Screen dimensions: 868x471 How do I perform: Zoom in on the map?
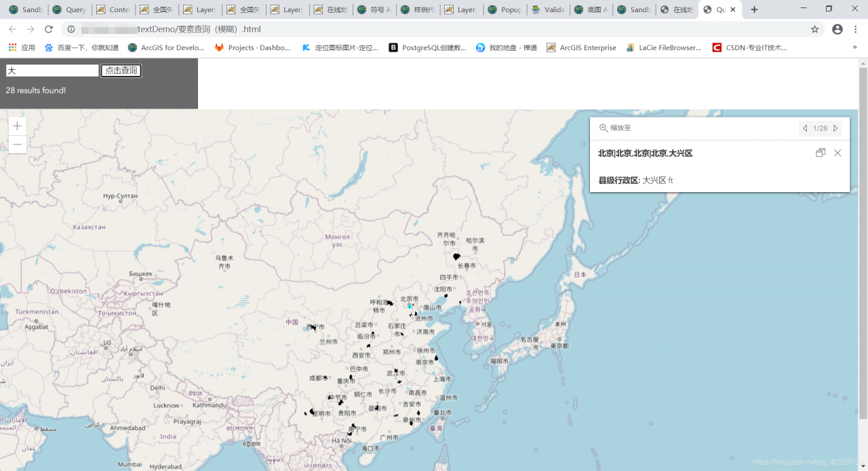tap(17, 126)
